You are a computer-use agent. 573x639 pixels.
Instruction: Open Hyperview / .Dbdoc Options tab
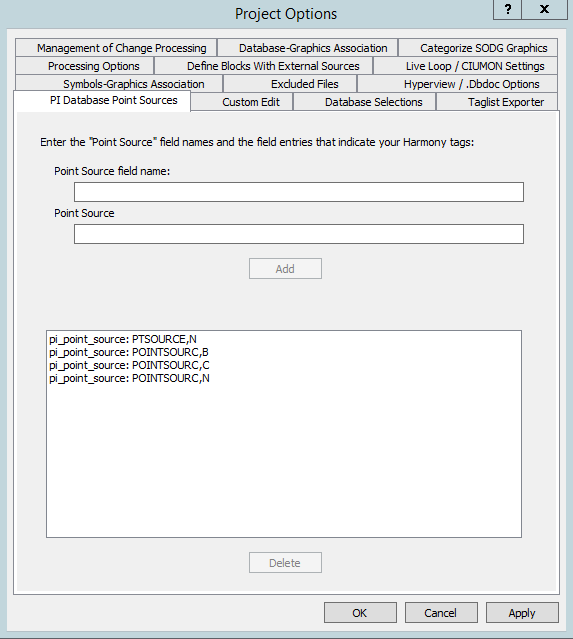coord(458,84)
